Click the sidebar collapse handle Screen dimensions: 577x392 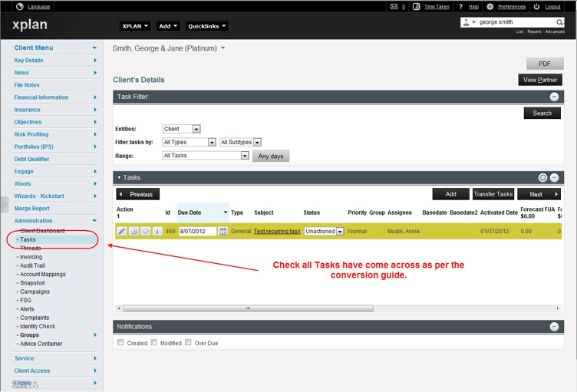coord(5,204)
